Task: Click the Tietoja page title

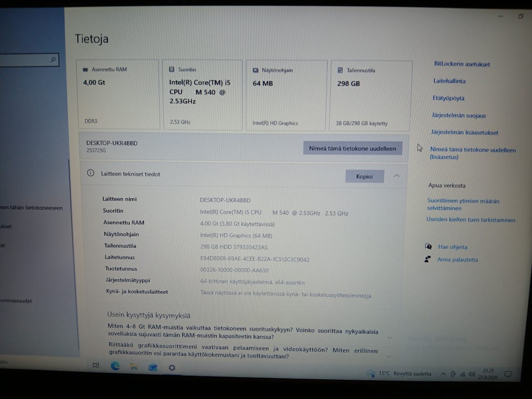Action: (x=91, y=39)
